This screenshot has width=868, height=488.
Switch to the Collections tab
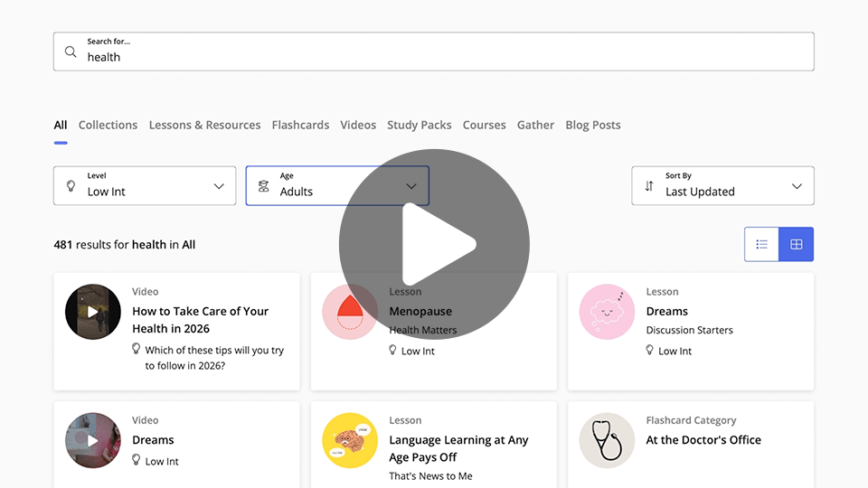[108, 125]
